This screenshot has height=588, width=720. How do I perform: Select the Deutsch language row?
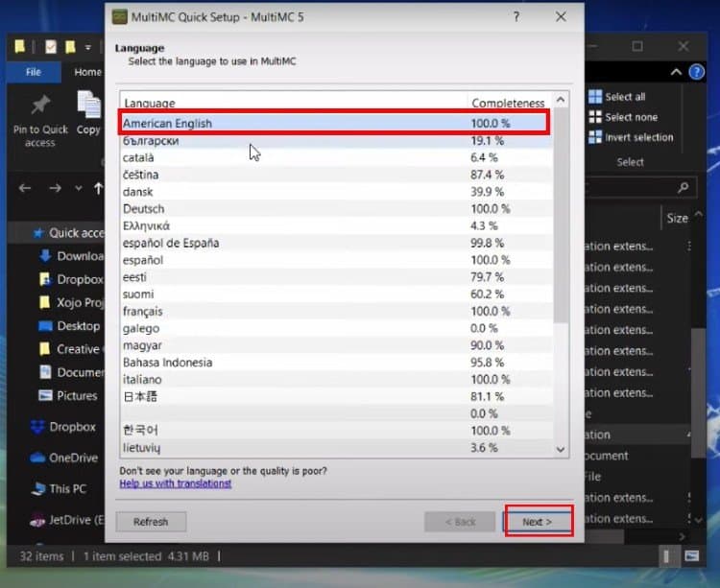click(337, 209)
